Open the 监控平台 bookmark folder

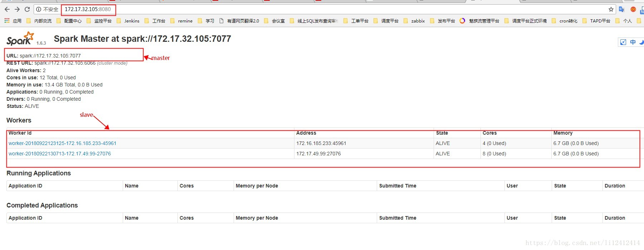point(99,21)
